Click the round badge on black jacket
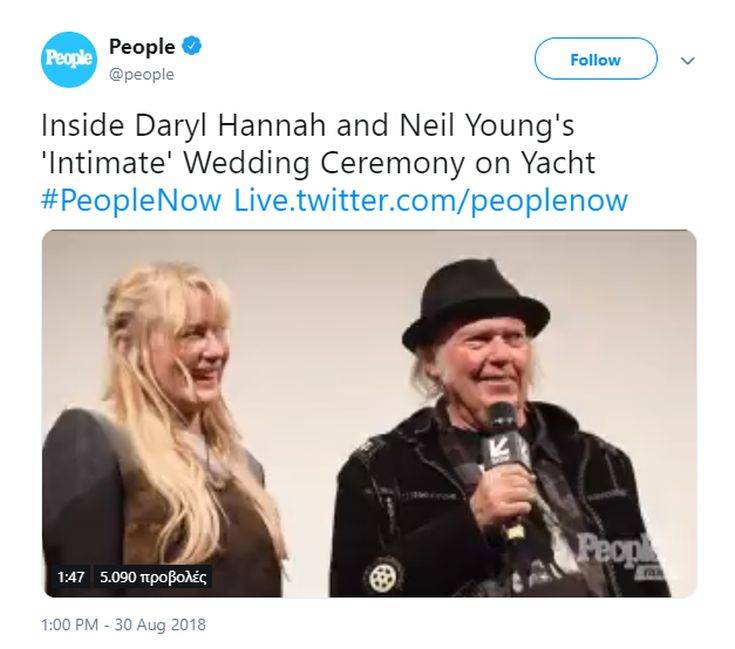 coord(383,577)
